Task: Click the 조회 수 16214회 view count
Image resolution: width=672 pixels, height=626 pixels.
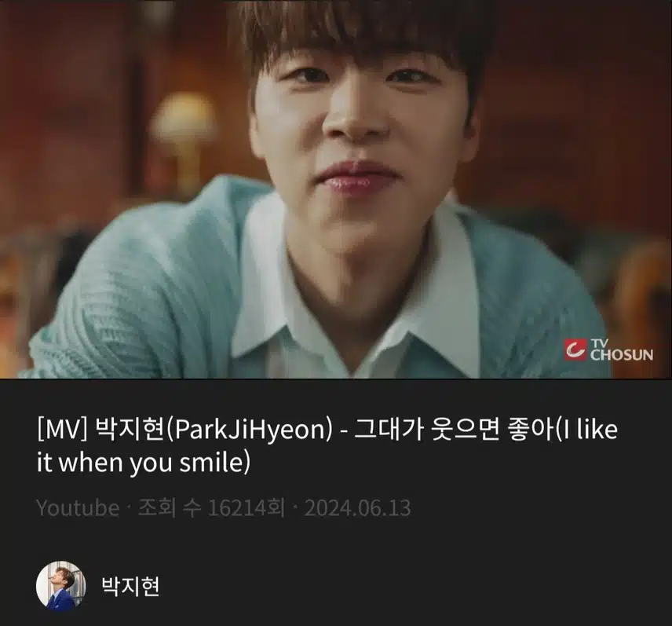Action: (211, 508)
